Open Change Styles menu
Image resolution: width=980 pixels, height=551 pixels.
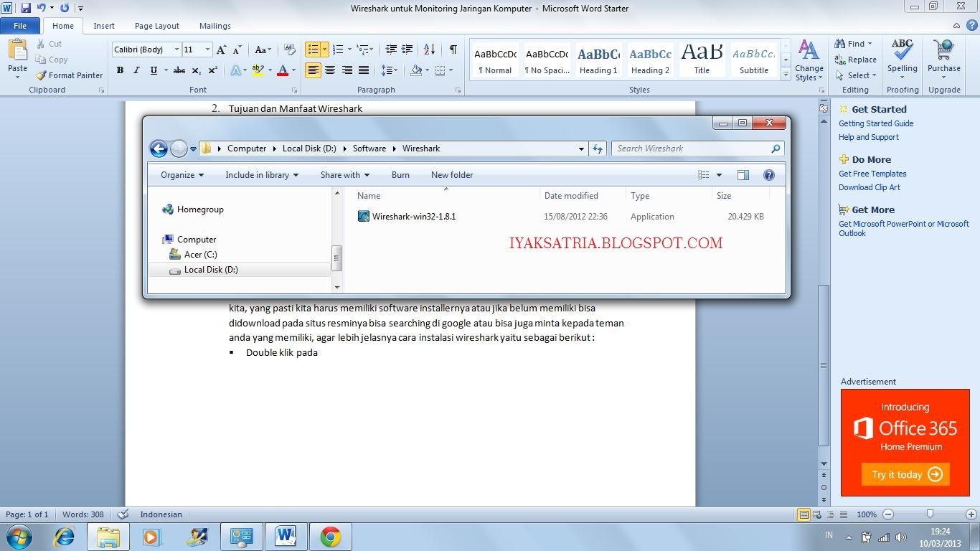tap(809, 61)
